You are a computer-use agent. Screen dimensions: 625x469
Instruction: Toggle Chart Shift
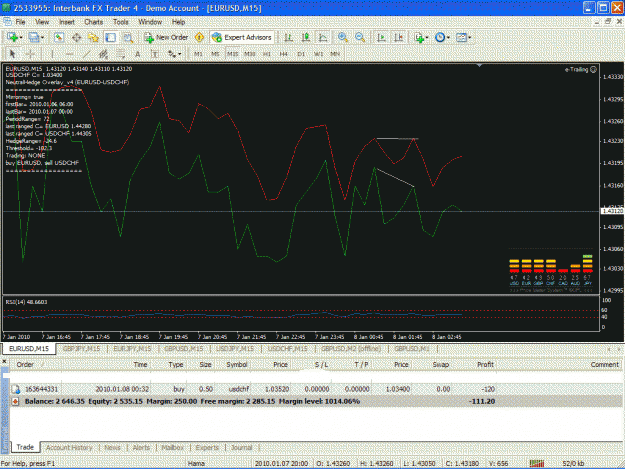(398, 37)
